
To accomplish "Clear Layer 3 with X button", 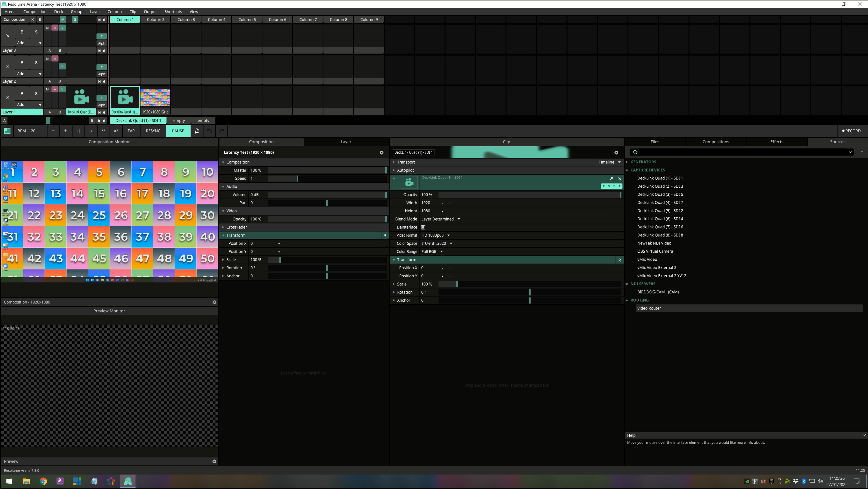I will 8,36.
